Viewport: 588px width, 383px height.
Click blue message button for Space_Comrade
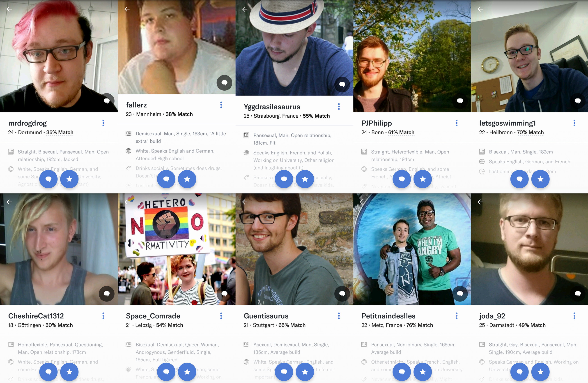[166, 372]
